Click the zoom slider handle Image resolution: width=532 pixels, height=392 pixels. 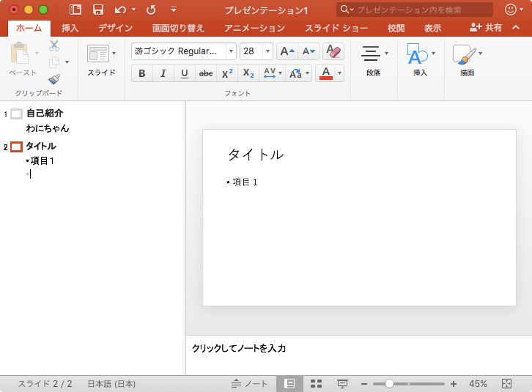(x=389, y=384)
